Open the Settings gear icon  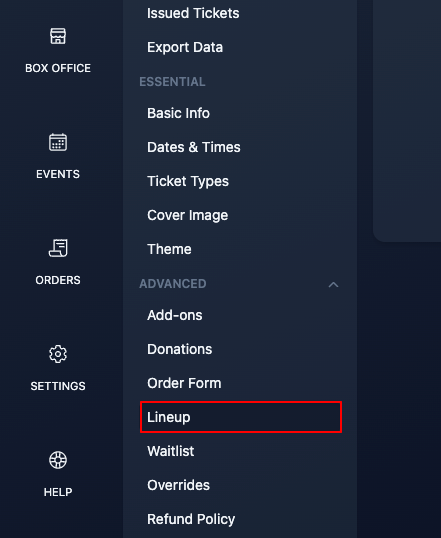click(58, 354)
